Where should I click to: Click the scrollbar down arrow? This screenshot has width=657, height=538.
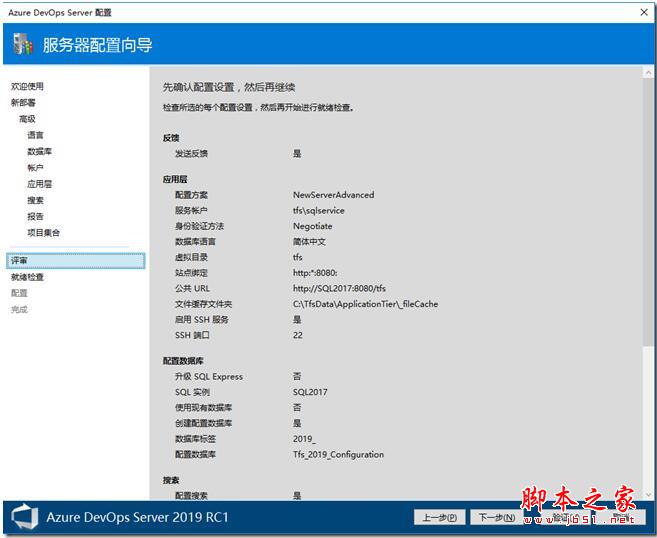click(x=648, y=495)
